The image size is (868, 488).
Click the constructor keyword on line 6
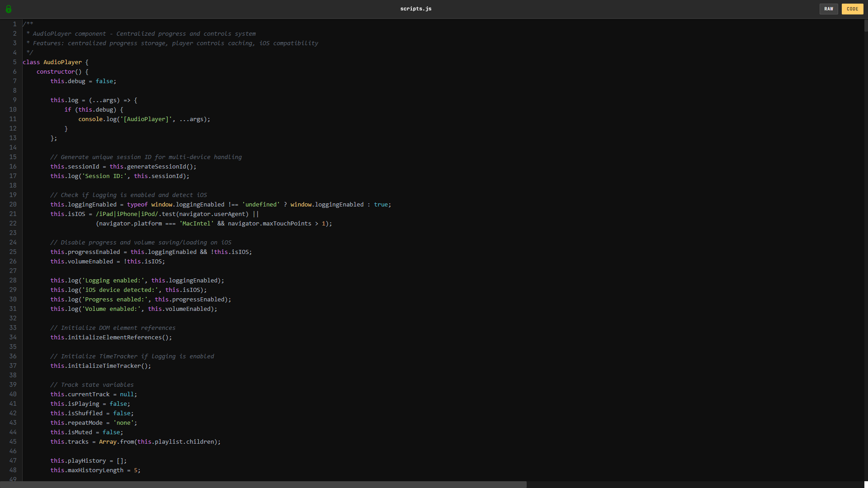56,71
